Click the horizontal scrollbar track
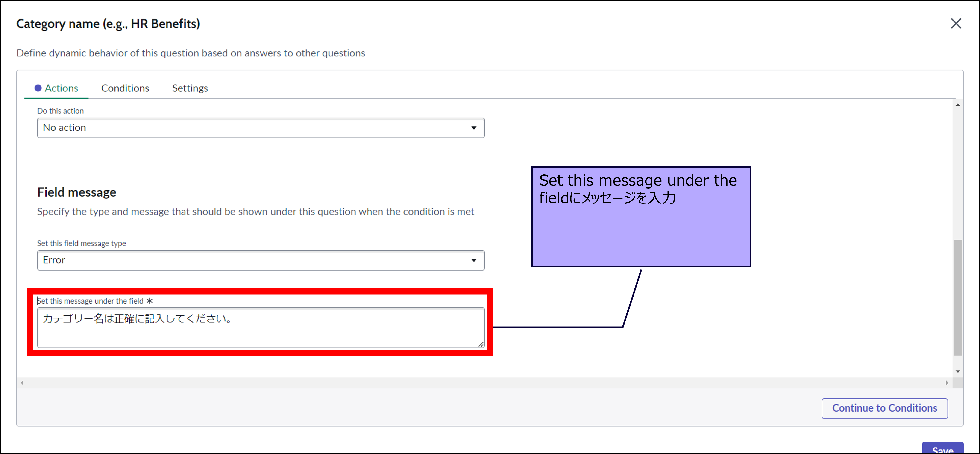The height and width of the screenshot is (454, 980). click(x=483, y=383)
